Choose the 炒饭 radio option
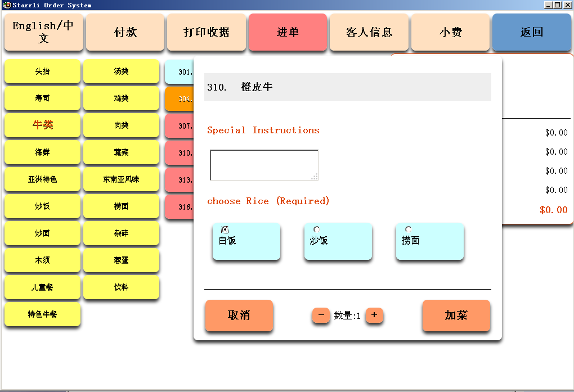The height and width of the screenshot is (392, 574). 317,229
